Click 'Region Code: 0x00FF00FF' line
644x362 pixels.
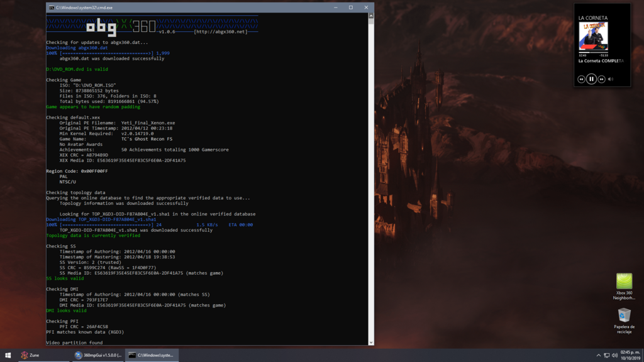coord(77,171)
